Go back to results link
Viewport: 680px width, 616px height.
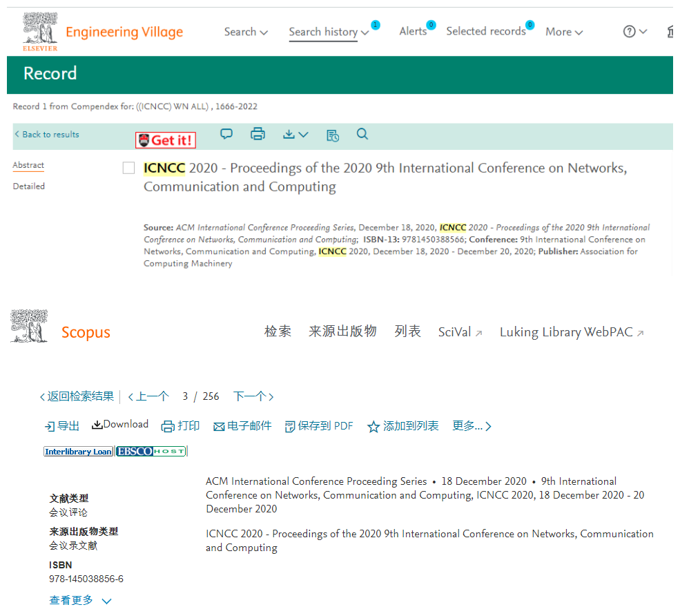47,135
